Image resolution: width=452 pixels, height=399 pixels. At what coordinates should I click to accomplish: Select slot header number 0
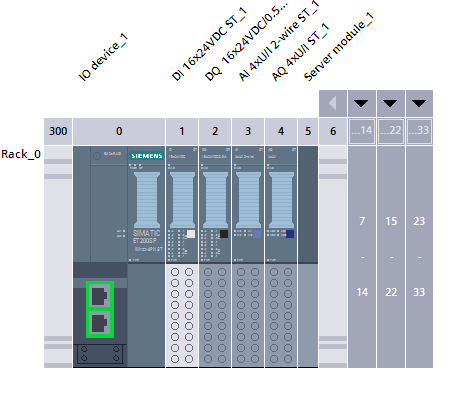coord(119,131)
